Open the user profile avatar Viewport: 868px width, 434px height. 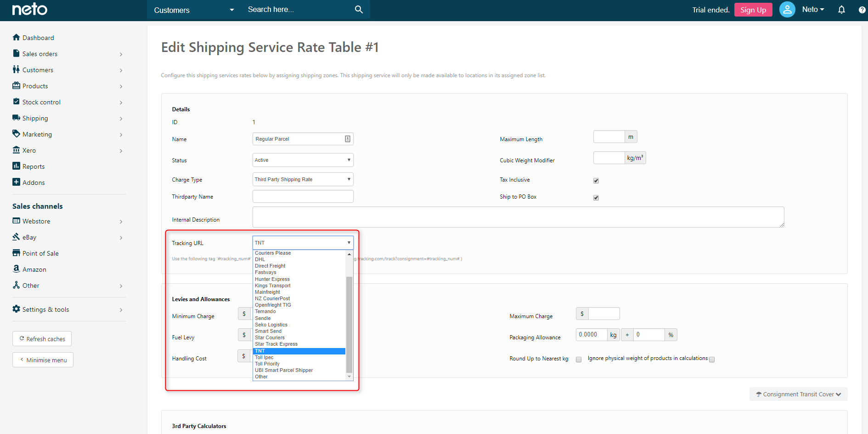click(787, 10)
